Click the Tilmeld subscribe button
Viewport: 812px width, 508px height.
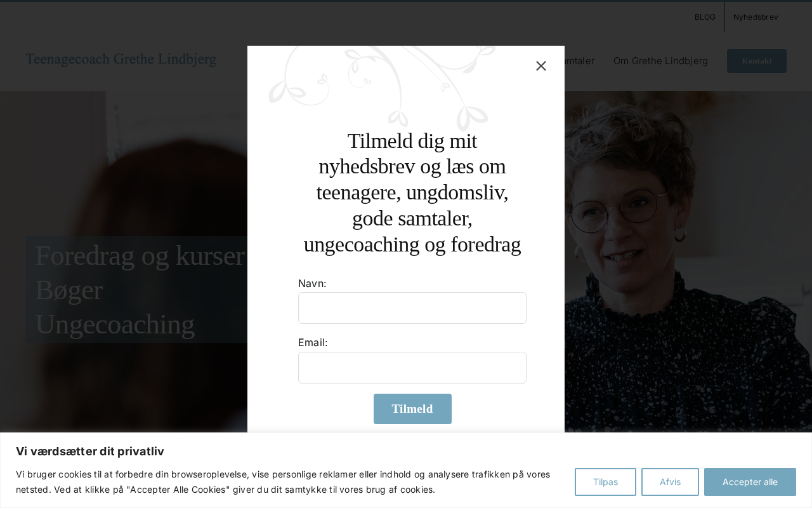click(412, 409)
